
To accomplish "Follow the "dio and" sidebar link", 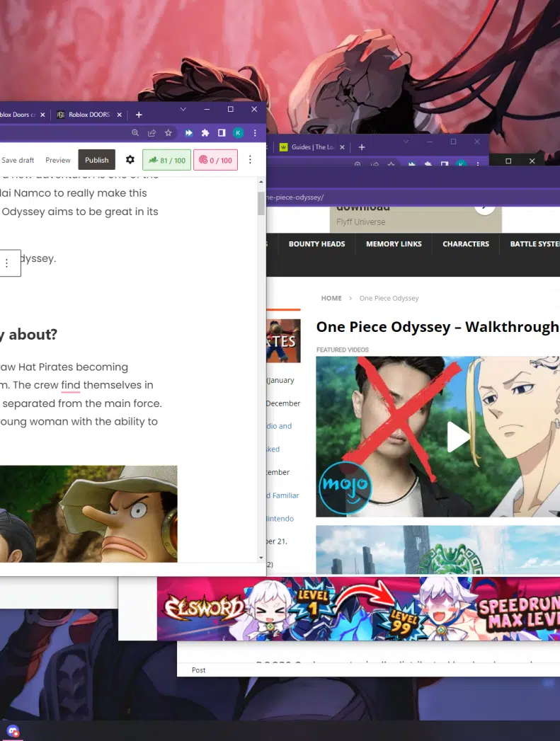I will point(279,426).
